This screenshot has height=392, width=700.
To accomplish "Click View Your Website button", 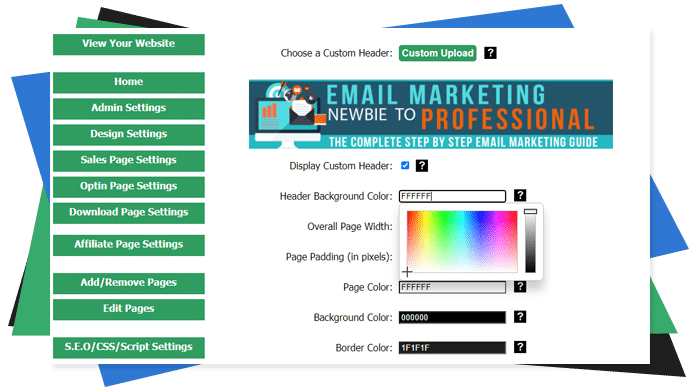I will pyautogui.click(x=129, y=44).
